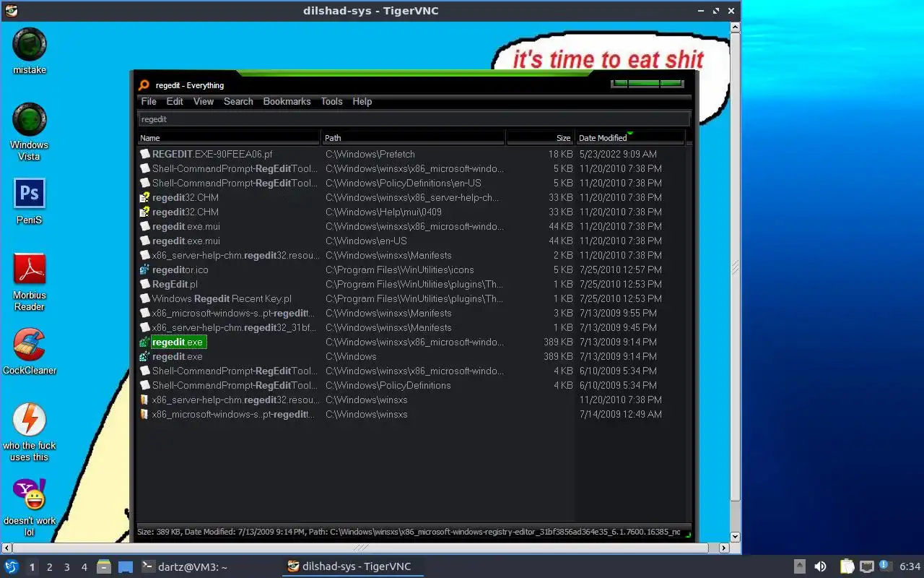Open the Morbius Reader desktop icon
The width and height of the screenshot is (924, 578).
pos(30,270)
